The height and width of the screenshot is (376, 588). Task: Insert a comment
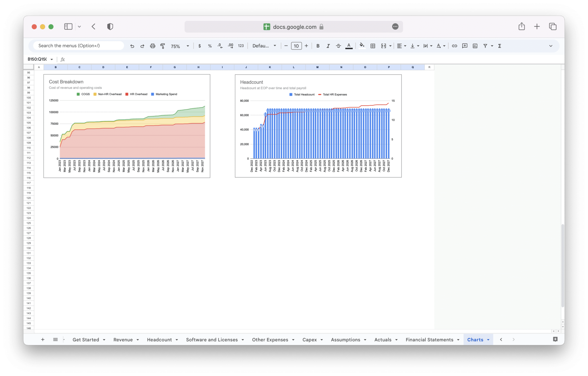(x=465, y=46)
